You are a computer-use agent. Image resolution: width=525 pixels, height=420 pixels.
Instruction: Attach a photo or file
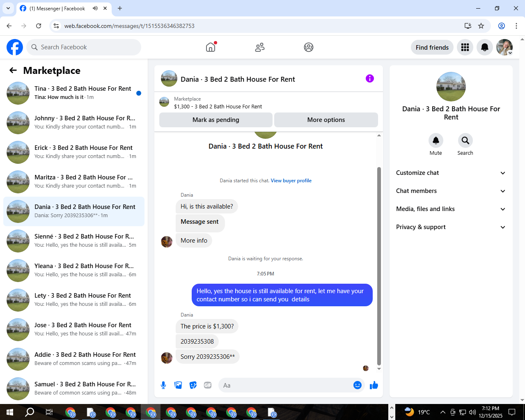(178, 385)
